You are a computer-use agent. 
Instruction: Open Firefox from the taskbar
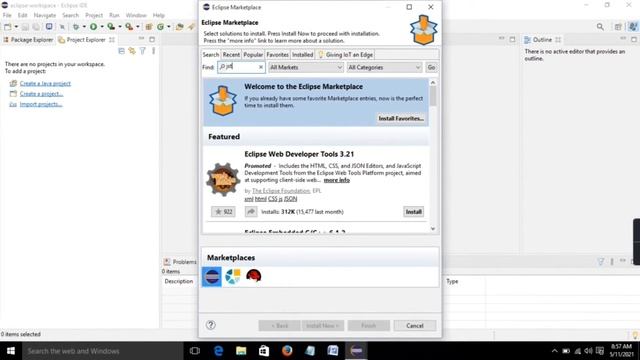pos(287,351)
